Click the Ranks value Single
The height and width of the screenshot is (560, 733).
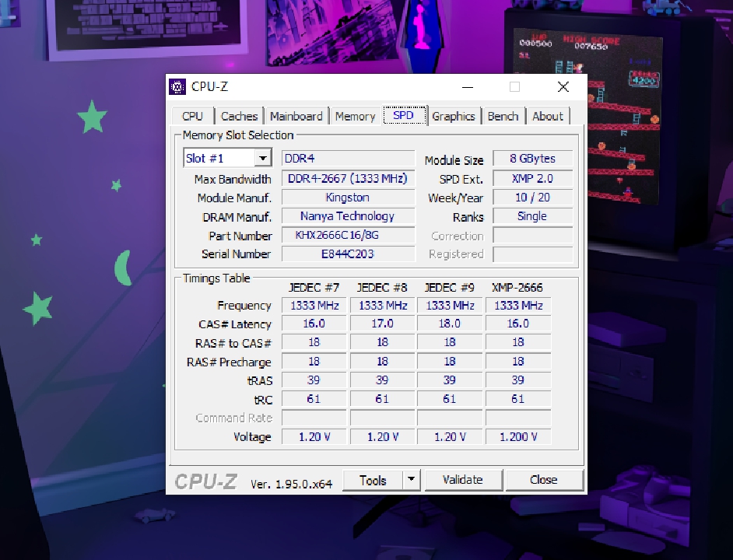533,216
